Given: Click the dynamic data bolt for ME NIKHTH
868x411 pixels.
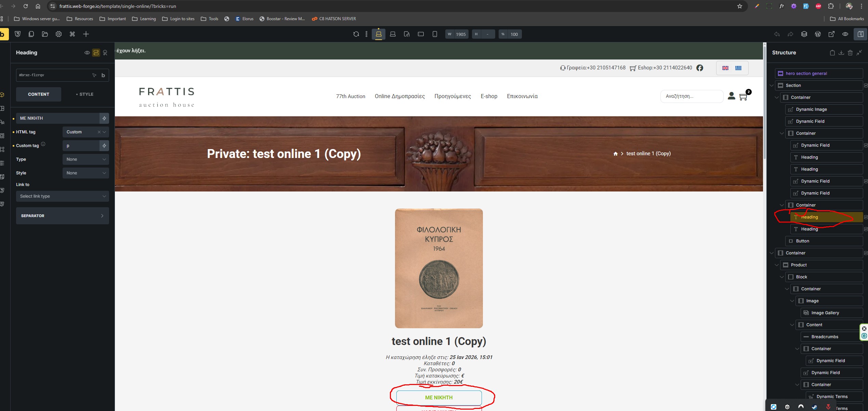Looking at the screenshot, I should click(x=104, y=118).
